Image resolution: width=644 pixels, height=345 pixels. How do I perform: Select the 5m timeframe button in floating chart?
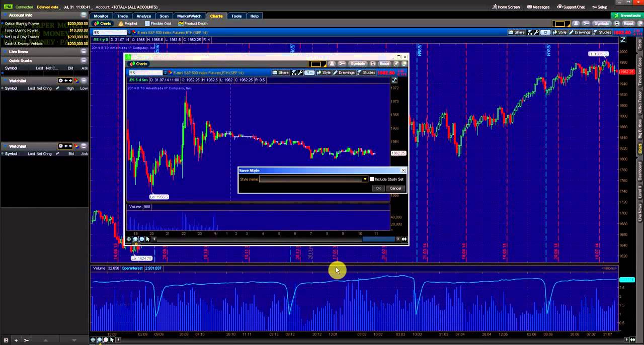coord(309,73)
